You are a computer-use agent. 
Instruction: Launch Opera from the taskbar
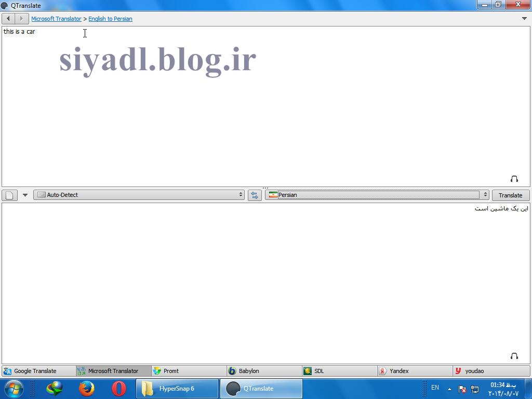[x=119, y=389]
